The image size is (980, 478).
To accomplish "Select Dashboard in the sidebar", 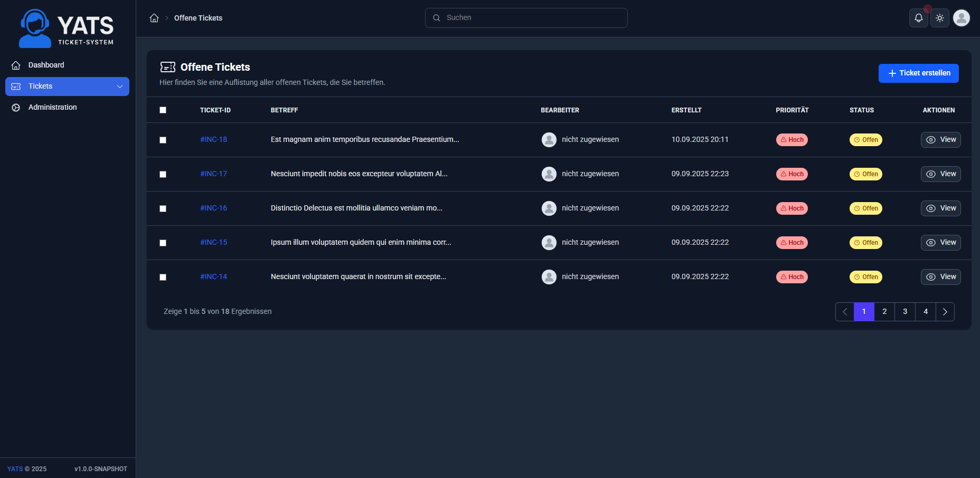I will pyautogui.click(x=46, y=65).
